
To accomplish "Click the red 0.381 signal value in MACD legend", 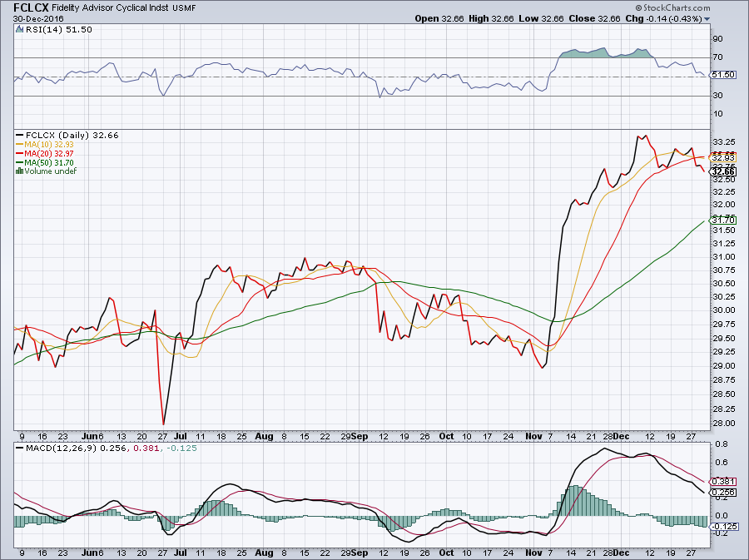I will click(146, 448).
